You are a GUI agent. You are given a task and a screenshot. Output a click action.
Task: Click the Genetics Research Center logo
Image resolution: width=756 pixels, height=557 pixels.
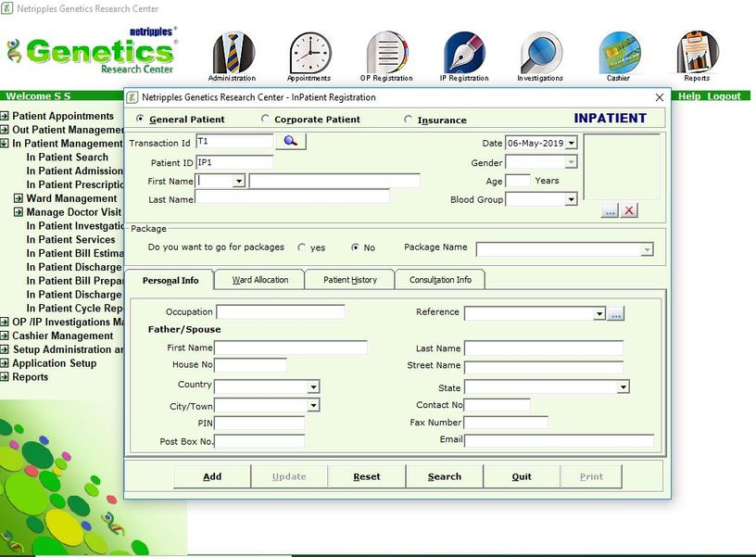[x=92, y=51]
